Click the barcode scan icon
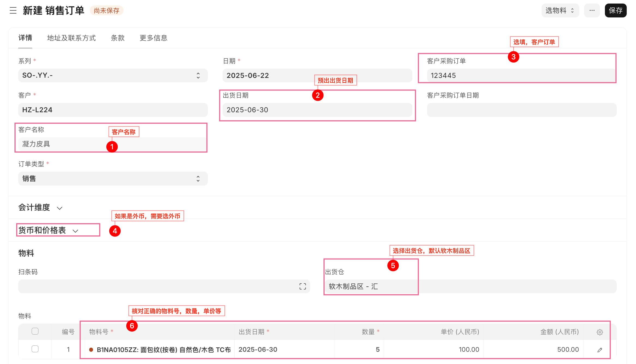Viewport: 636px width, 364px height. pyautogui.click(x=302, y=286)
